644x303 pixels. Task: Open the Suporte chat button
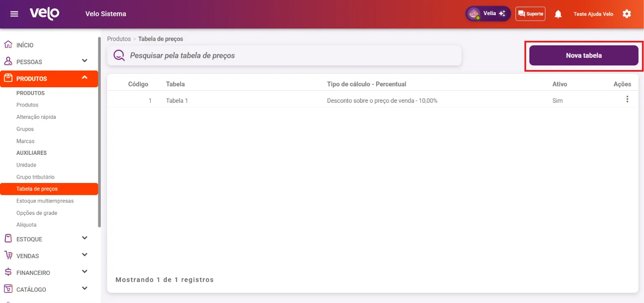click(530, 14)
